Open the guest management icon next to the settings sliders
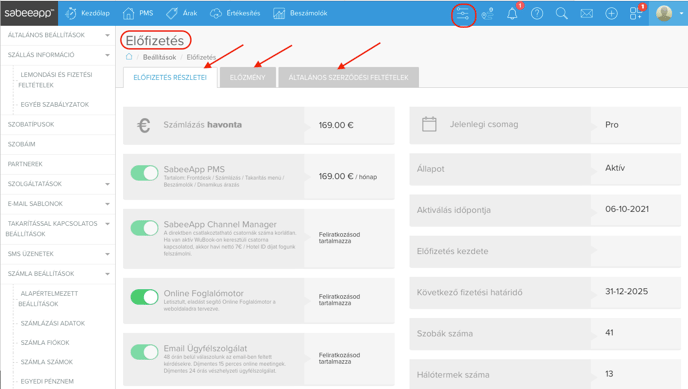 tap(487, 14)
